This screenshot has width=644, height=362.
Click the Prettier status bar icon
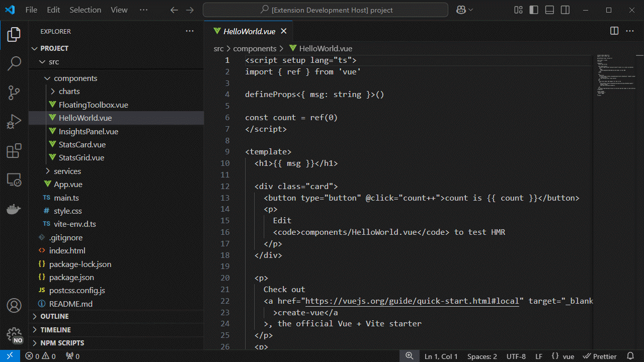[x=600, y=356]
